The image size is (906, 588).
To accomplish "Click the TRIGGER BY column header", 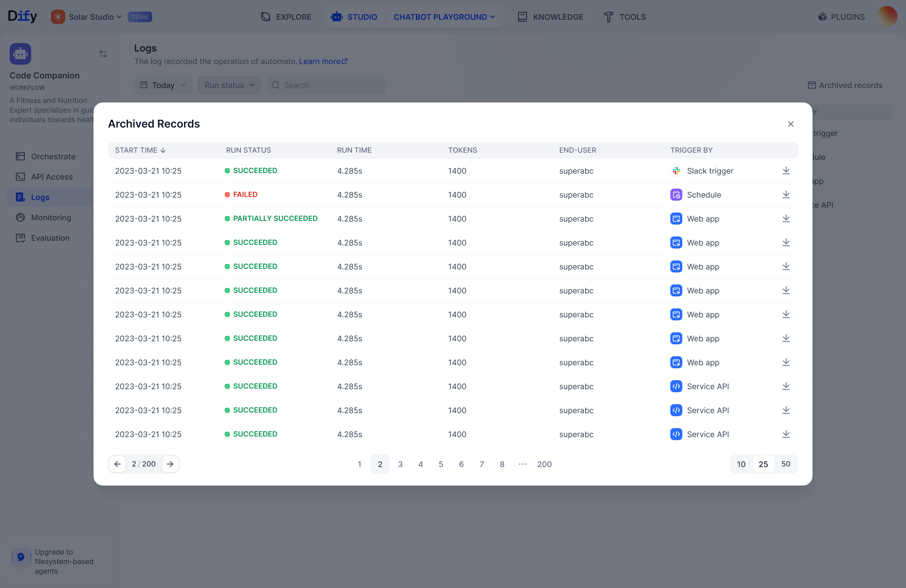I will click(691, 150).
